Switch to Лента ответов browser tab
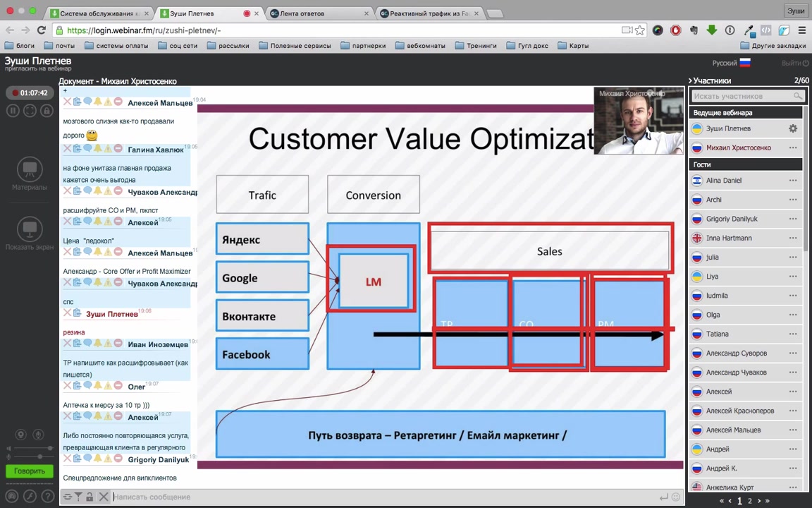This screenshot has height=508, width=812. (x=319, y=13)
